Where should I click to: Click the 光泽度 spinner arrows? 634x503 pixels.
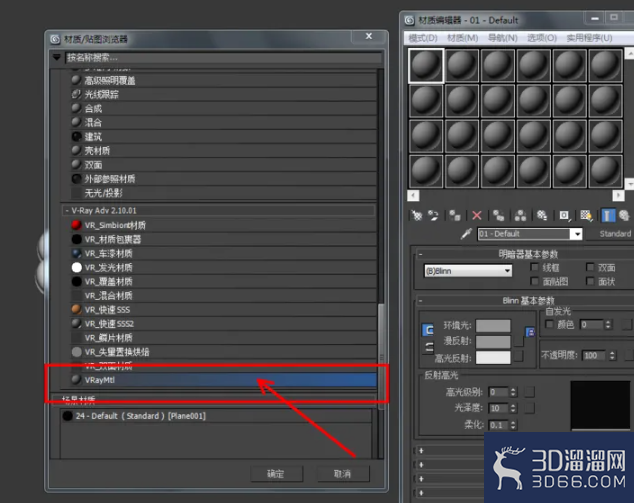coord(513,408)
